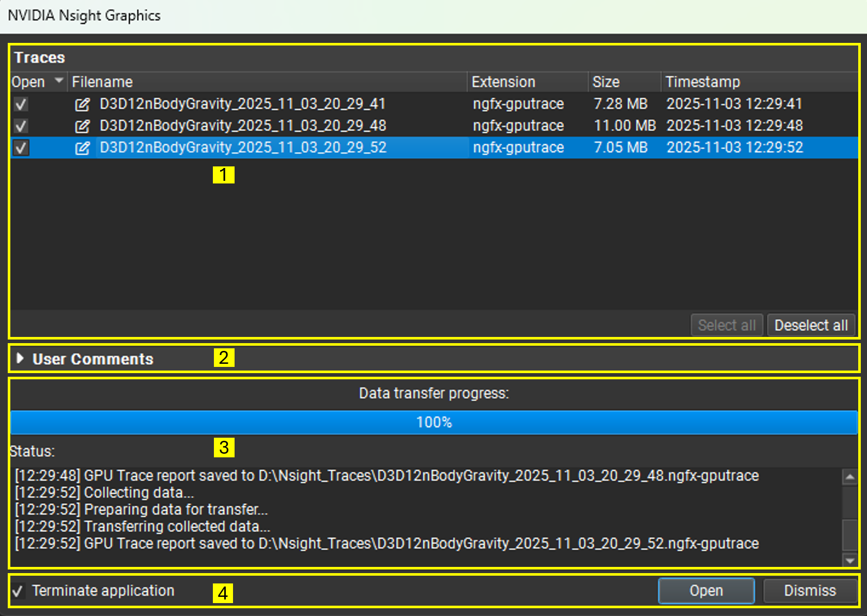The width and height of the screenshot is (867, 616).
Task: Click the sort arrow on the Open column header
Action: (x=58, y=81)
